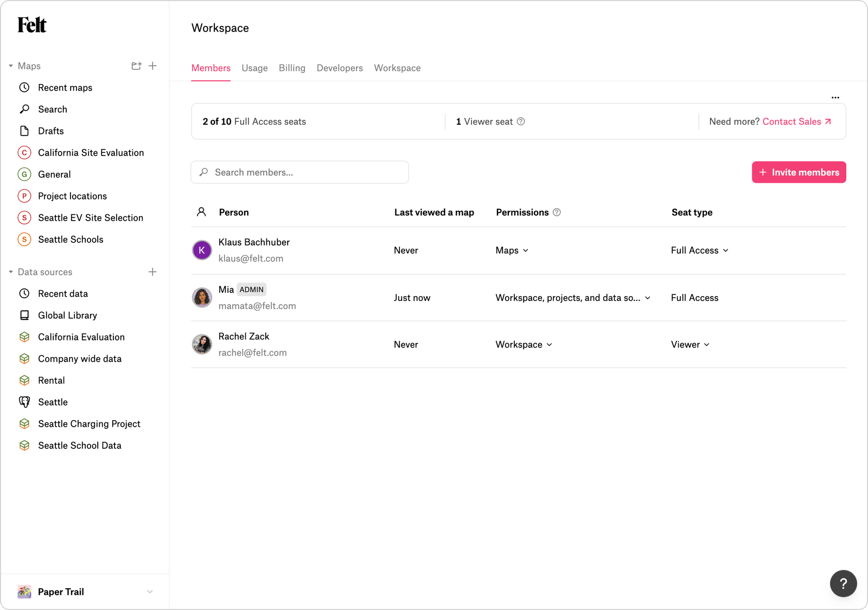This screenshot has width=868, height=610.
Task: Select Company wide data label
Action: point(80,358)
